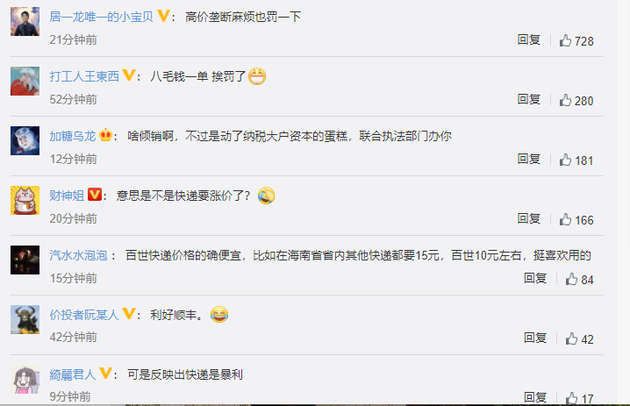Give a thumbs-up to 财神姐's comment
The width and height of the screenshot is (630, 406).
tap(565, 219)
